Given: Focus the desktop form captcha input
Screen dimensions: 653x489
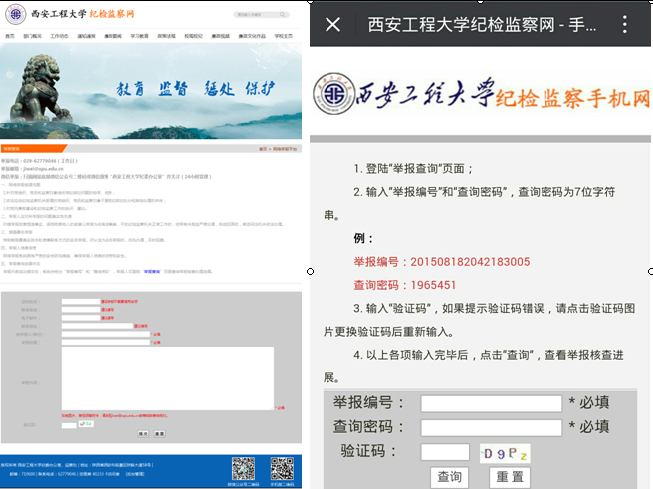Looking at the screenshot, I should (69, 425).
